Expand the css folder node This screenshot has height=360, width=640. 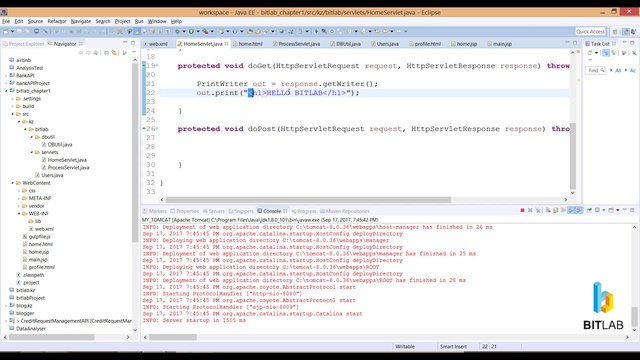point(19,191)
